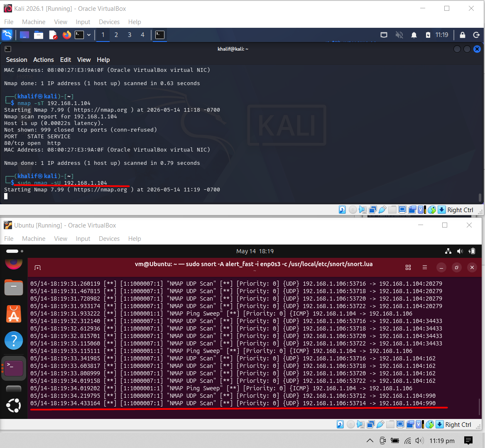Open Files from the Ubuntu dock

[x=14, y=287]
